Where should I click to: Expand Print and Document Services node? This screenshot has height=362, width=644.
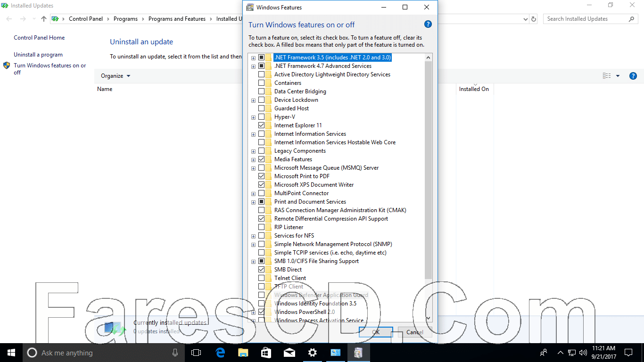tap(254, 202)
